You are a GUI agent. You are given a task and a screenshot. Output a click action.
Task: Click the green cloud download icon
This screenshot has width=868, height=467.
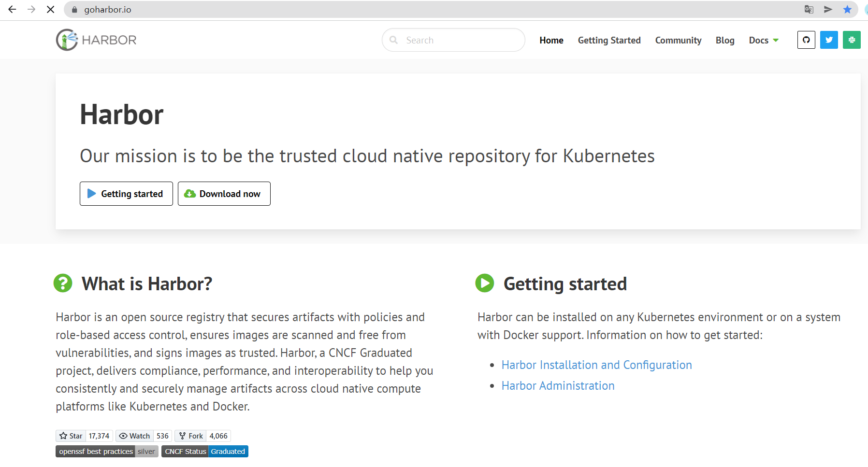pos(190,194)
